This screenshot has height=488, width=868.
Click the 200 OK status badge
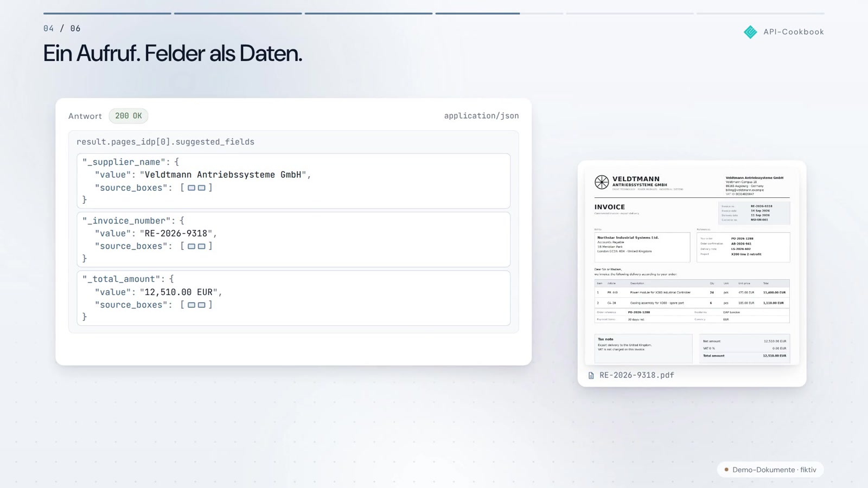129,116
